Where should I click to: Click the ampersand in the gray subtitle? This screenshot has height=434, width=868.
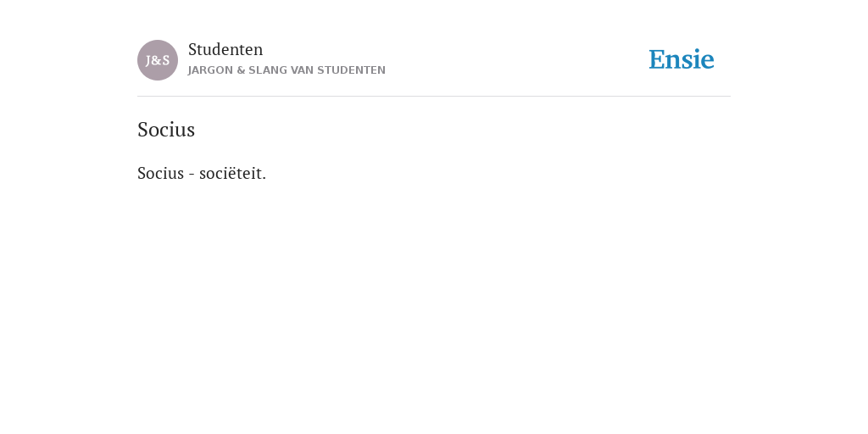(x=241, y=70)
